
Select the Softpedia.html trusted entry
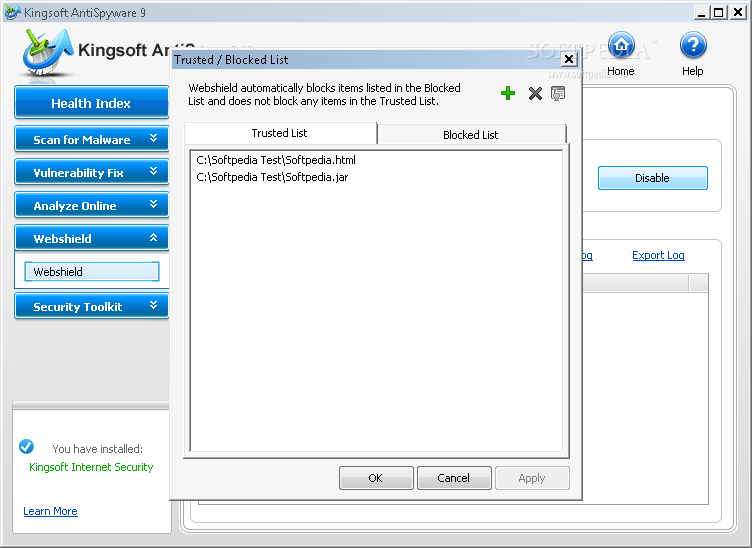pos(276,160)
